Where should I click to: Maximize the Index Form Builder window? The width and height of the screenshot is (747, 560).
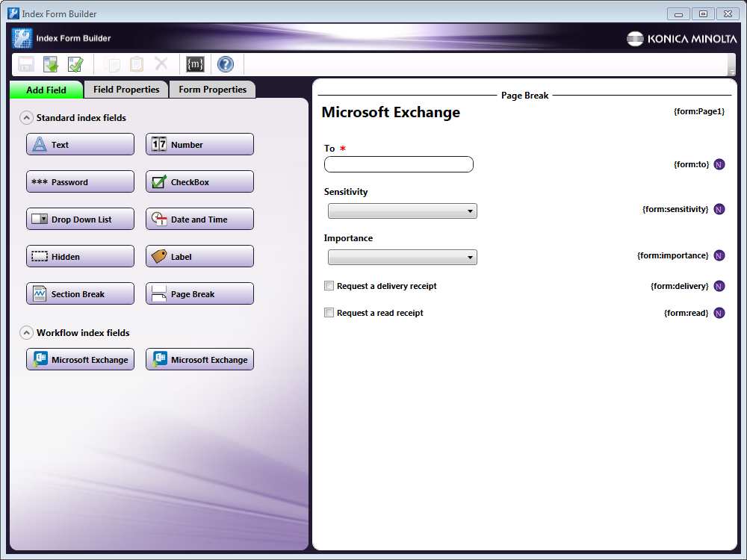point(703,13)
